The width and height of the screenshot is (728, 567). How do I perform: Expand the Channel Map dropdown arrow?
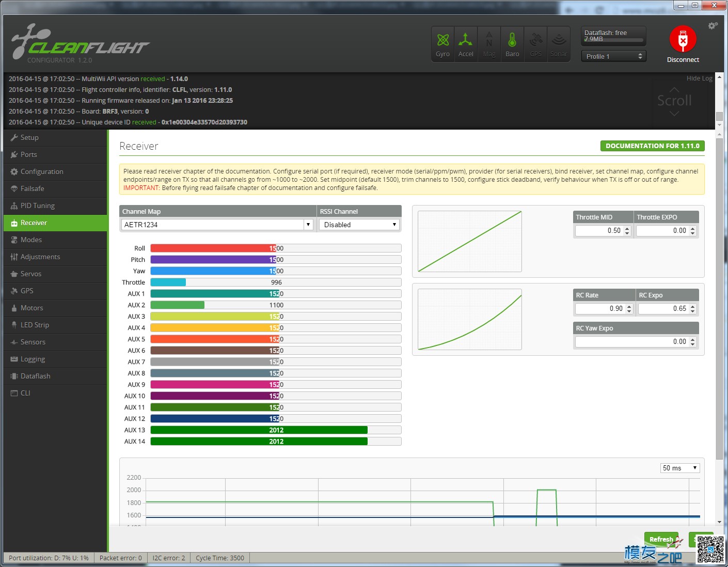(308, 225)
